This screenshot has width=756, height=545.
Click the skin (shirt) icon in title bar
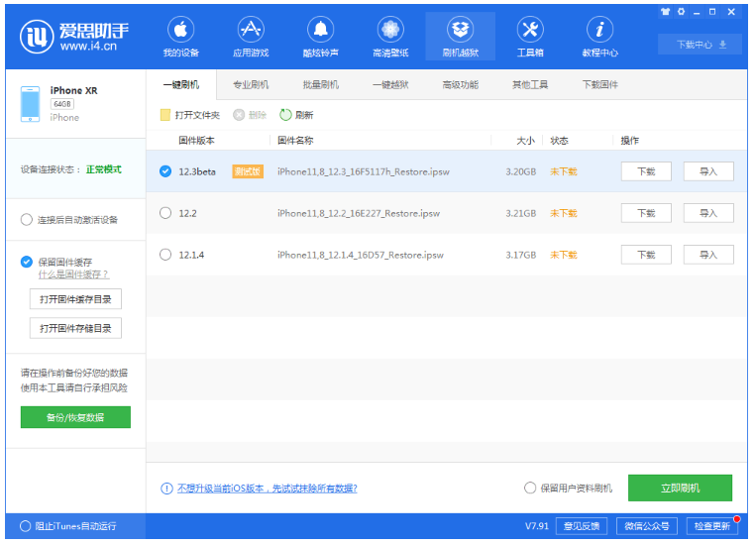click(665, 12)
